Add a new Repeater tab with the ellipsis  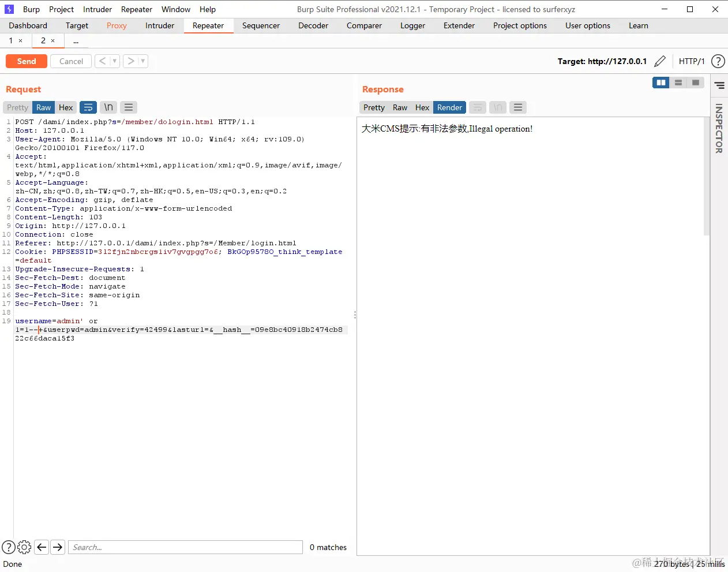pyautogui.click(x=76, y=41)
